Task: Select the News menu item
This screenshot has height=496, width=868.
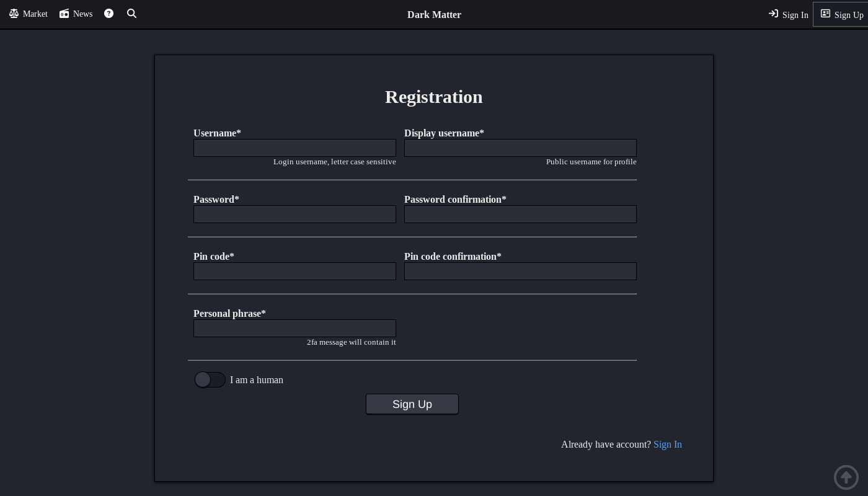Action: (x=82, y=14)
